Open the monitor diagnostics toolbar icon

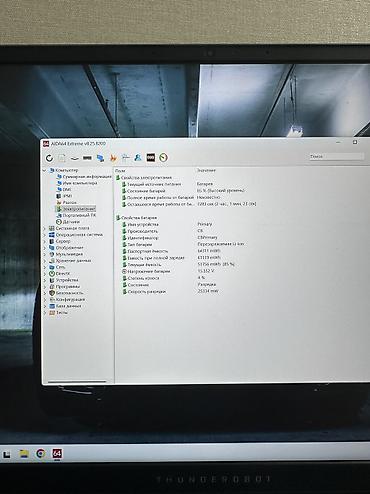125,158
